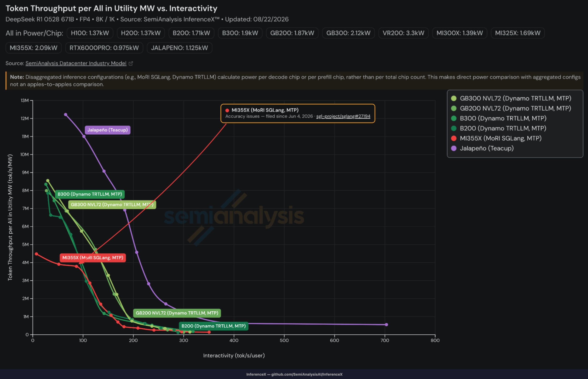Open the external link icon beside Datacenter Industry Model
588x379 pixels.
[x=131, y=64]
